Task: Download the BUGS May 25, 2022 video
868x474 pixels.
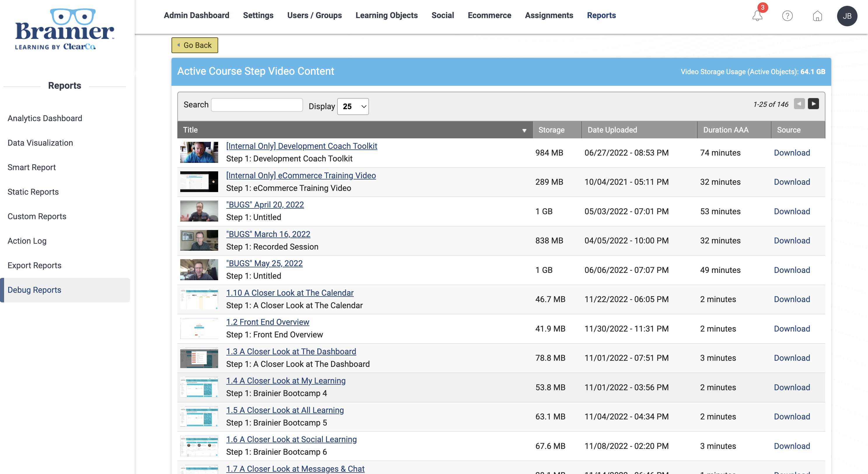Action: [792, 270]
